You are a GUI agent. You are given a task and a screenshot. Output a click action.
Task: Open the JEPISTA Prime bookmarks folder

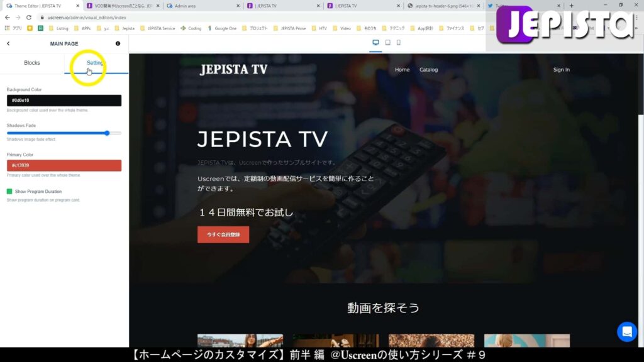(290, 28)
